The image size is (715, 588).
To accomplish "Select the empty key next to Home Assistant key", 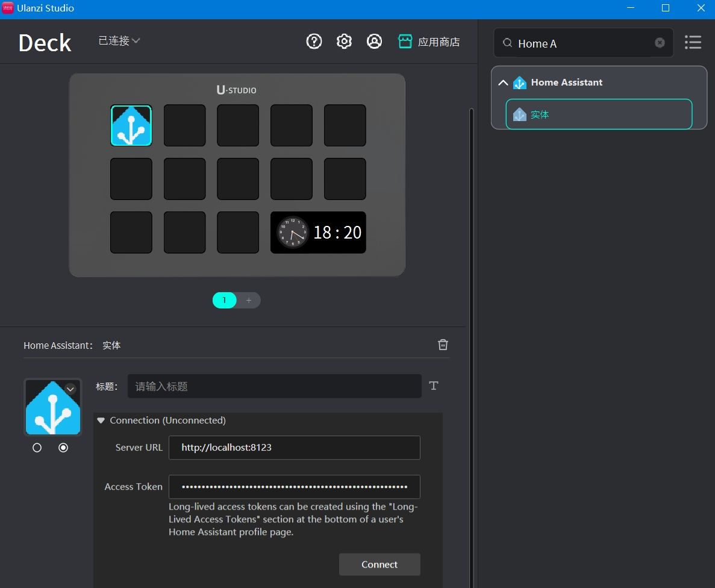I will tap(184, 125).
